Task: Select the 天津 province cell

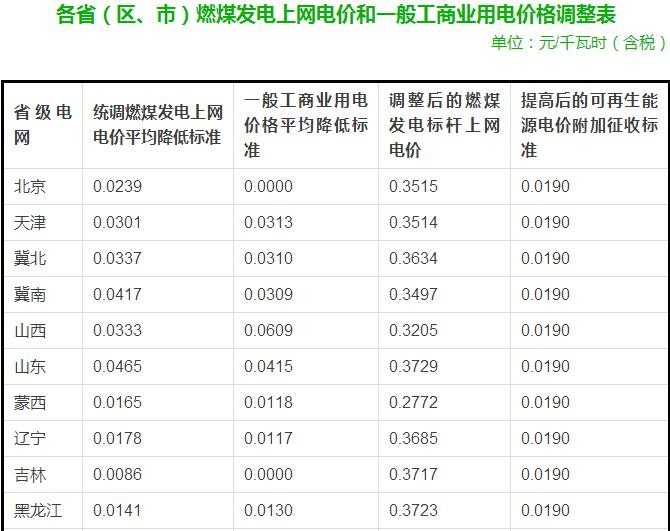Action: 30,222
